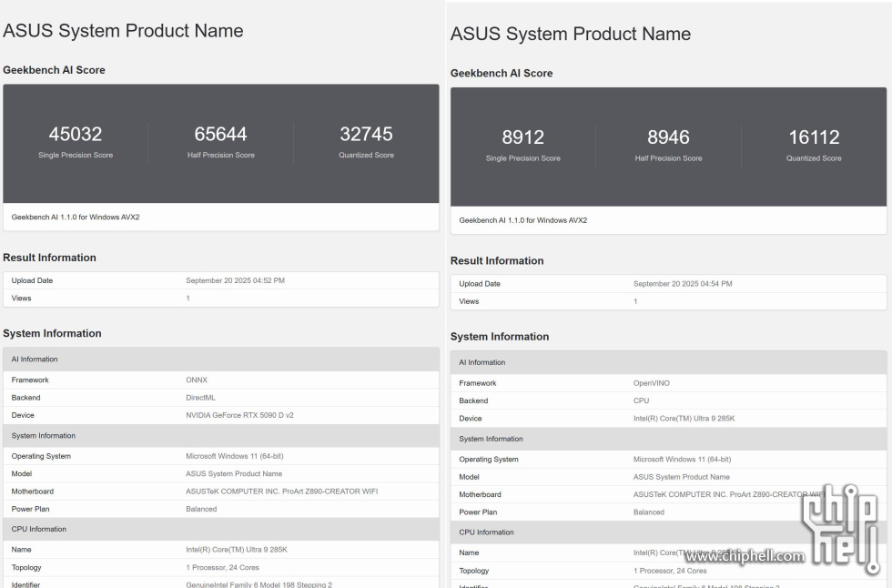Click the Chiphell watermark logo
Image resolution: width=892 pixels, height=588 pixels.
pos(842,530)
